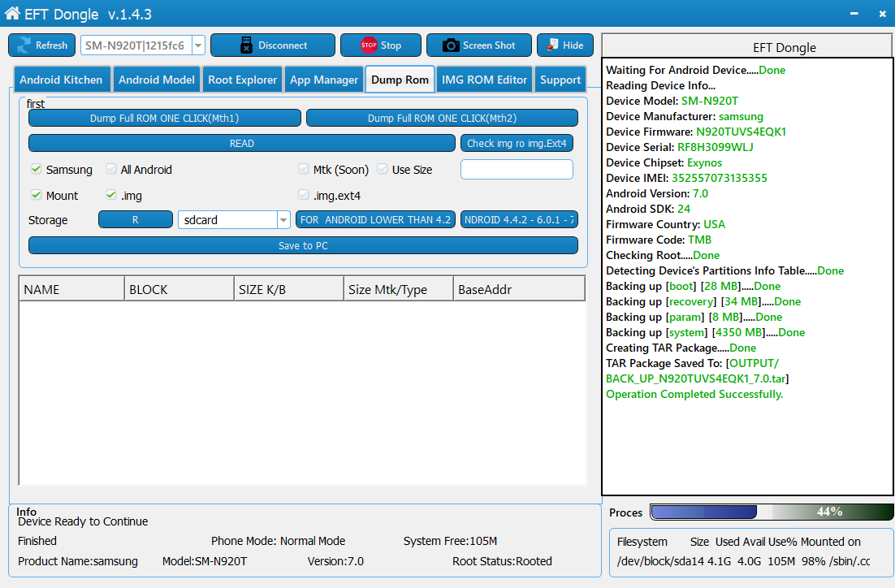Open the App Manager tab

[323, 80]
